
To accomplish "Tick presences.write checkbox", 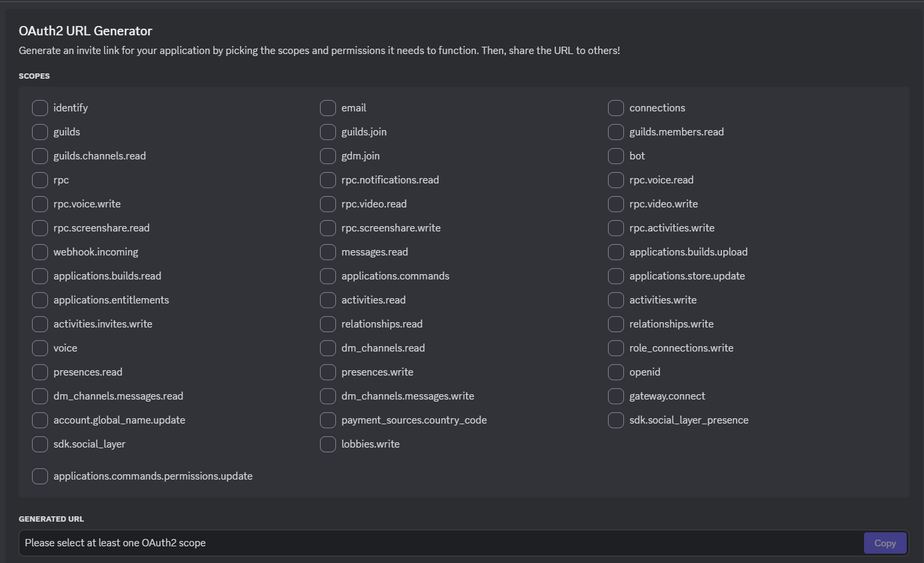I will 328,372.
